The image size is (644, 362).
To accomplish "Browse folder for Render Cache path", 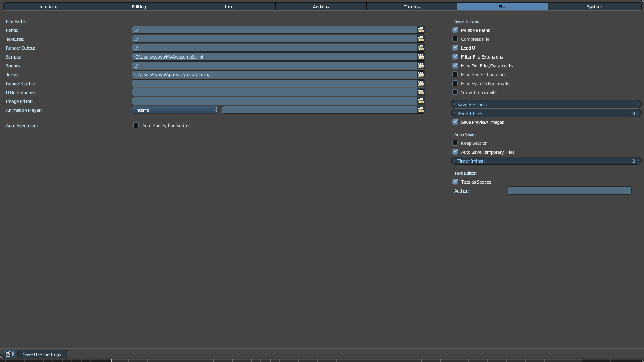I will click(x=421, y=84).
